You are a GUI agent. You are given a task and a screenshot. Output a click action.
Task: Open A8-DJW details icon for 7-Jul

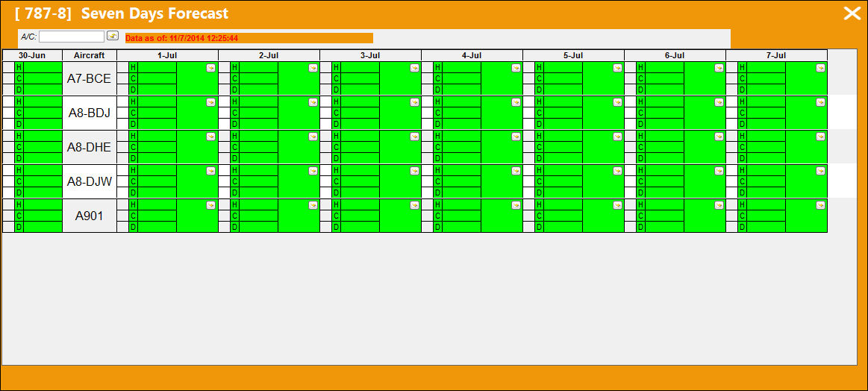pos(821,171)
